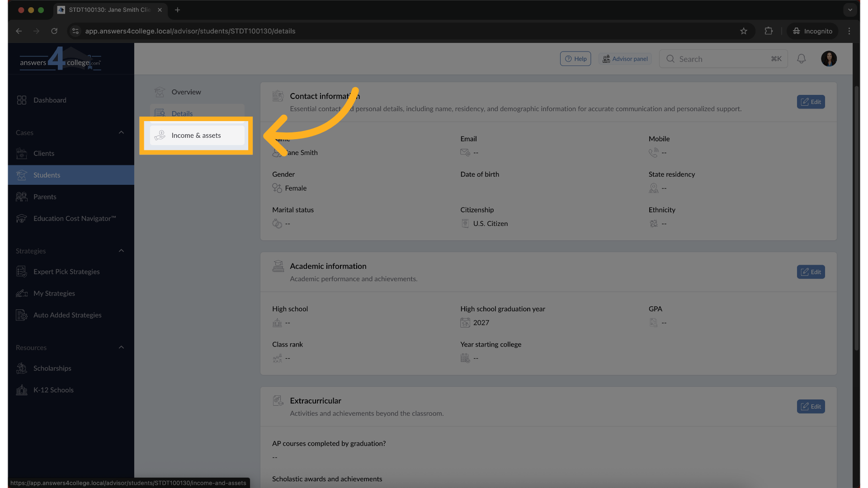Select the Income & assets tab

[x=196, y=136]
